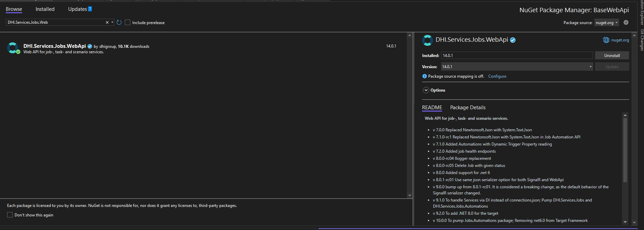Image resolution: width=644 pixels, height=230 pixels.
Task: Uninstall the package
Action: [612, 55]
